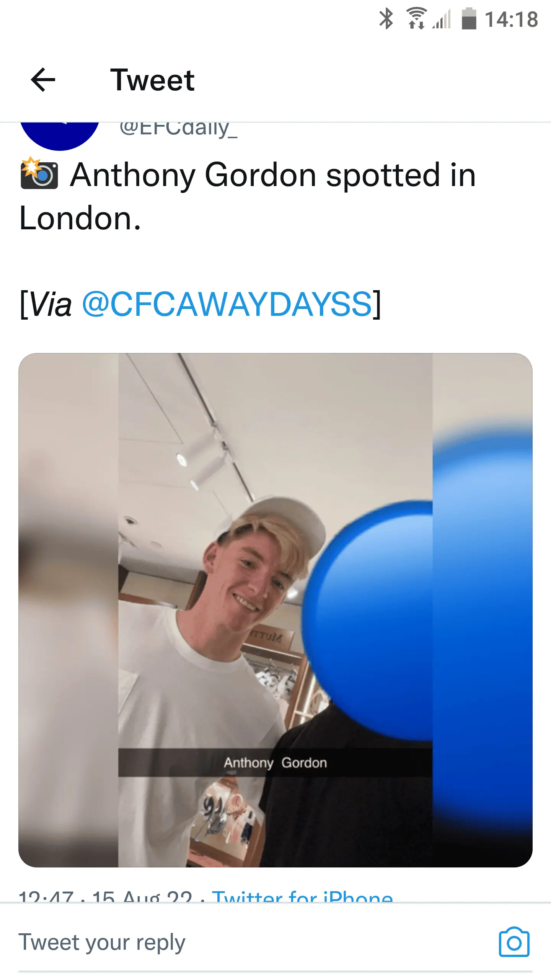
Task: Open the attached tweet photo
Action: 275,610
